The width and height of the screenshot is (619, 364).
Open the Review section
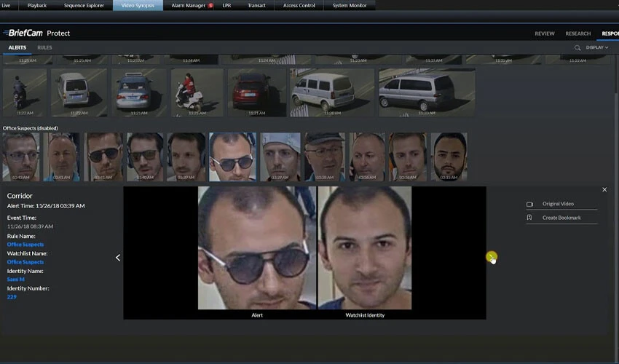(545, 33)
